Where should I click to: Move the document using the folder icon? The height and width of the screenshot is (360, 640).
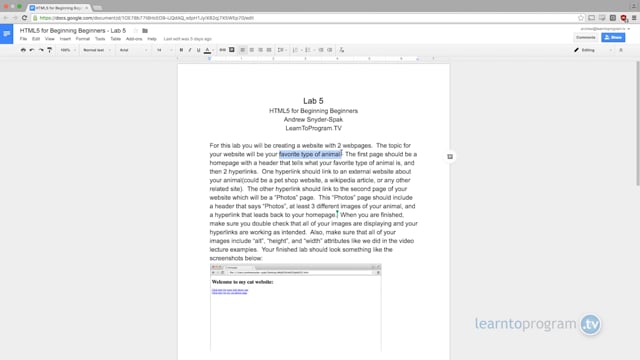(x=145, y=31)
